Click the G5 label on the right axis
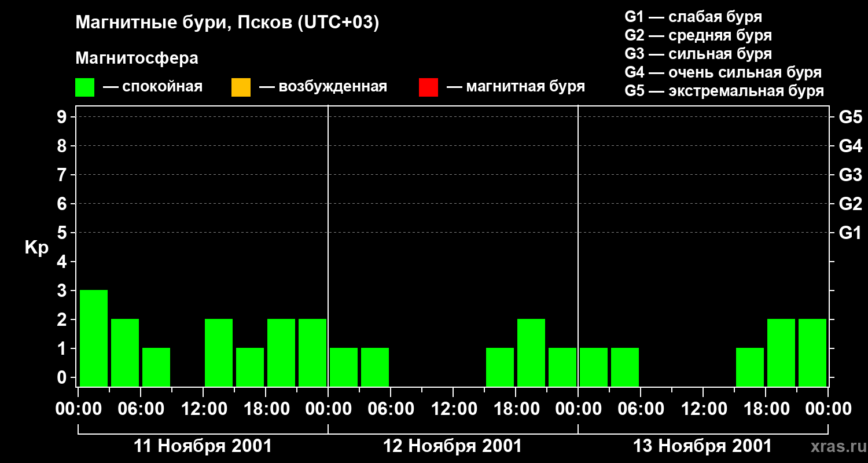Screen dimensions: 868x463 coord(851,117)
